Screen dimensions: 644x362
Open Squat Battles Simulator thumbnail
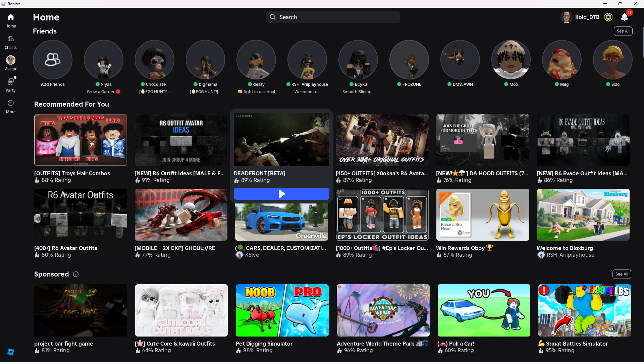(x=585, y=310)
